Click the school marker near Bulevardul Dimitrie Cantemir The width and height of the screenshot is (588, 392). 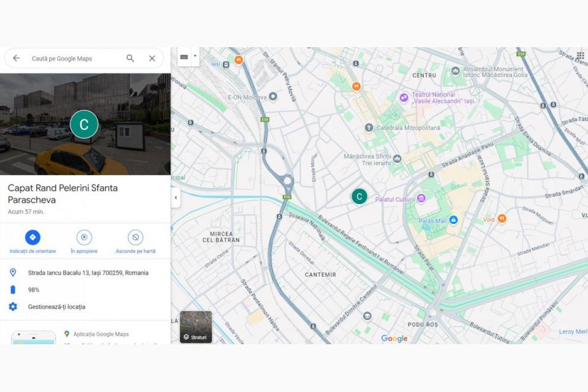pos(367,316)
